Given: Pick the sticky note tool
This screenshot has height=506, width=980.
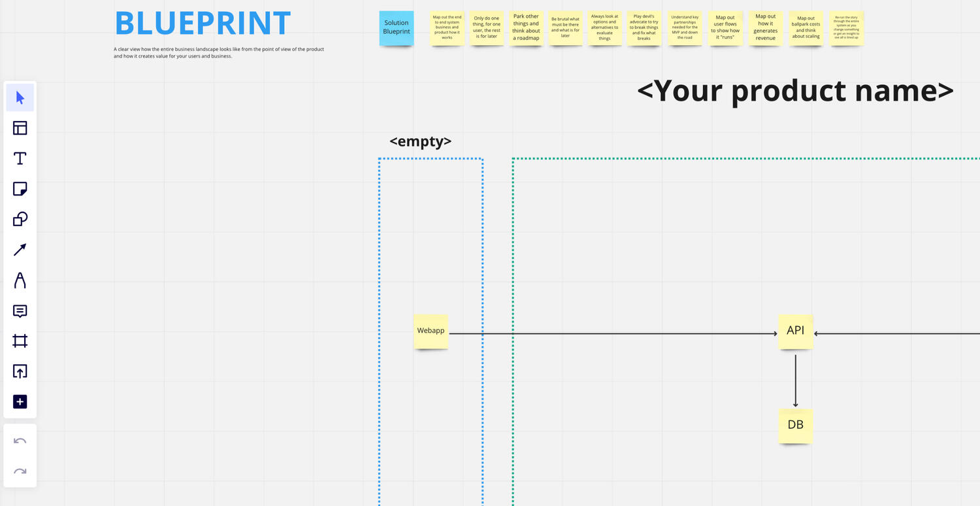Looking at the screenshot, I should point(20,189).
